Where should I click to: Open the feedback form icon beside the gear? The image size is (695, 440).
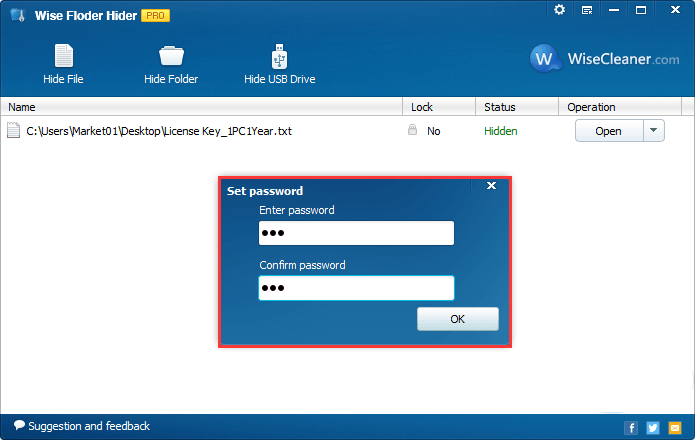(586, 10)
